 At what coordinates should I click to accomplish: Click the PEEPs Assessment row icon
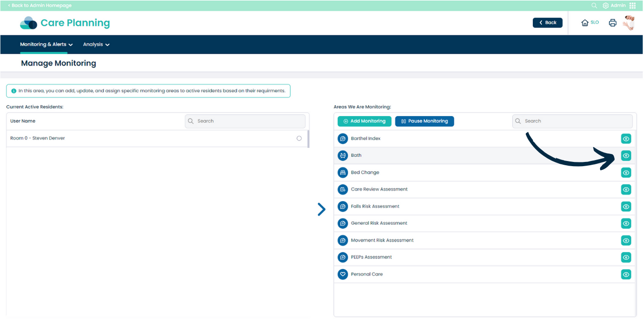click(343, 257)
